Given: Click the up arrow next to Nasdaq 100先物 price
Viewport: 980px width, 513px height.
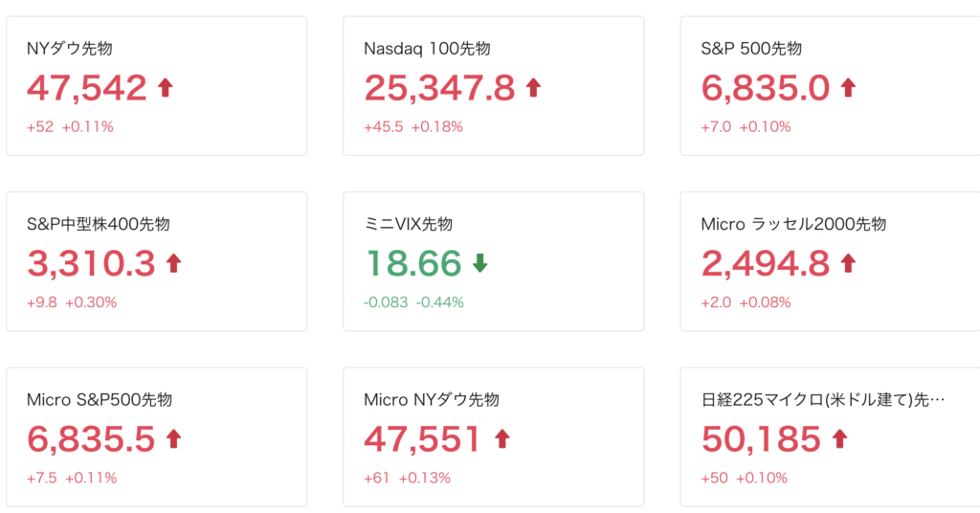Looking at the screenshot, I should pyautogui.click(x=533, y=88).
